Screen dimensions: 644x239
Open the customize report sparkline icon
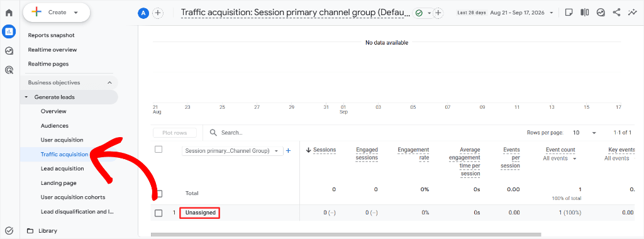[633, 13]
